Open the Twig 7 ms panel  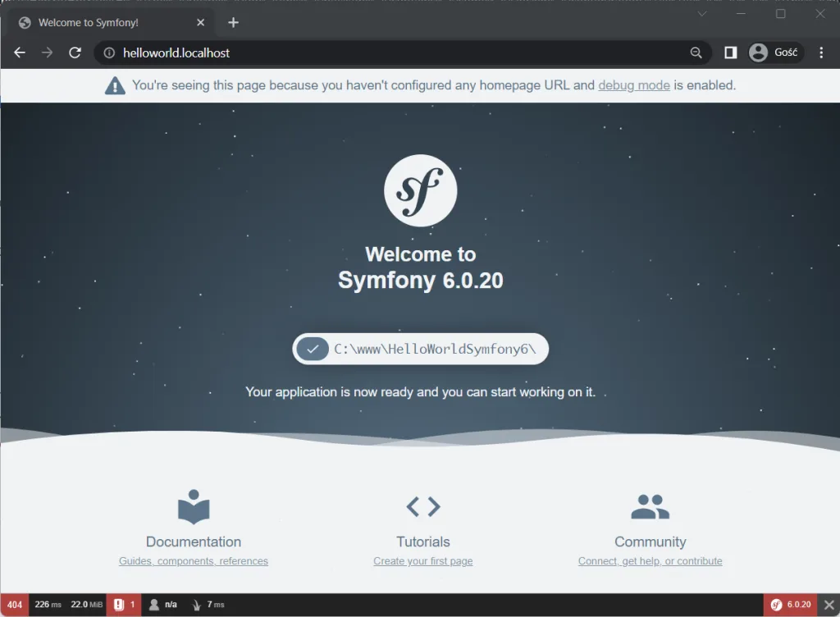[208, 605]
